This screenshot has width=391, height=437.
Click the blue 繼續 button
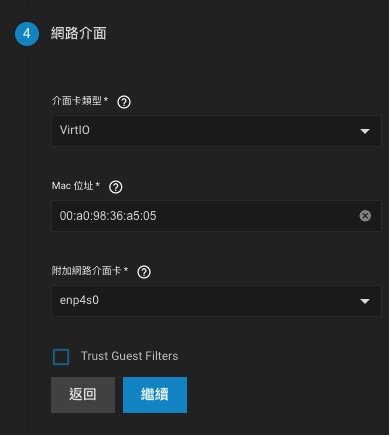[156, 396]
